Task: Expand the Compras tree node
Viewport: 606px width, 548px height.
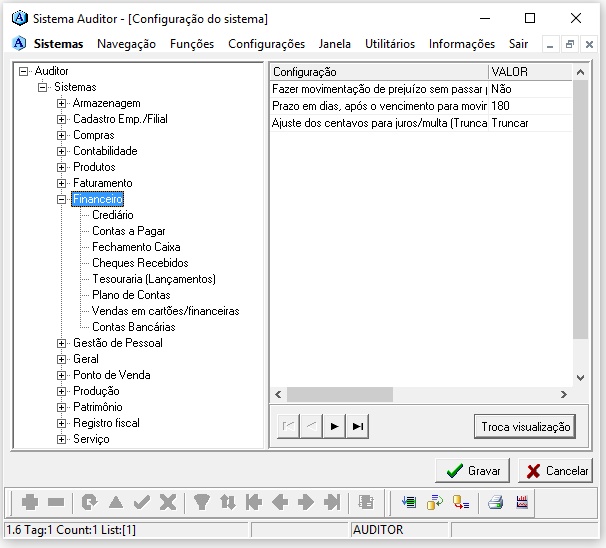Action: [x=61, y=135]
